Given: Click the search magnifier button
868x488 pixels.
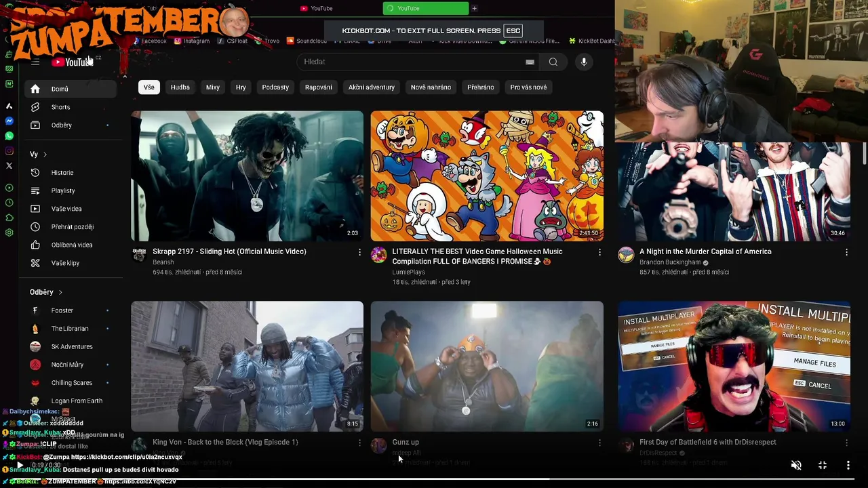Looking at the screenshot, I should 553,62.
